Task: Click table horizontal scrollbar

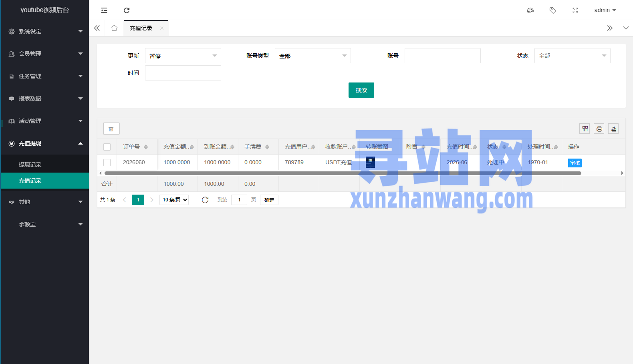Action: point(343,173)
